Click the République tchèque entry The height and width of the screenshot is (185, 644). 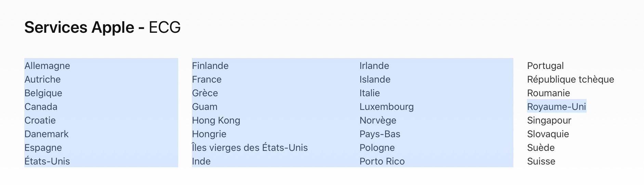(x=570, y=79)
